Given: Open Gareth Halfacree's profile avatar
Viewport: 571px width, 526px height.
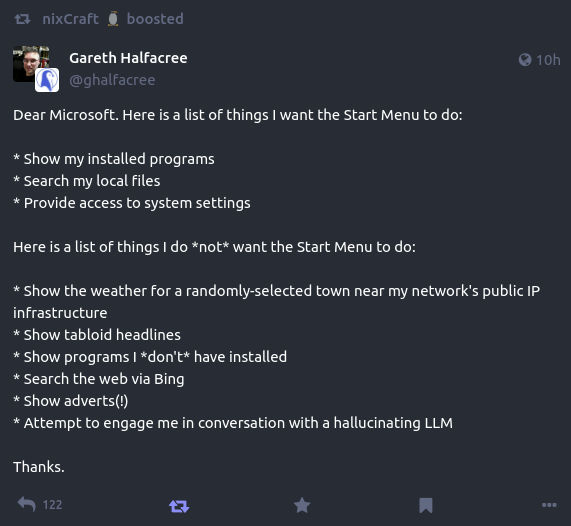Looking at the screenshot, I should (31, 63).
